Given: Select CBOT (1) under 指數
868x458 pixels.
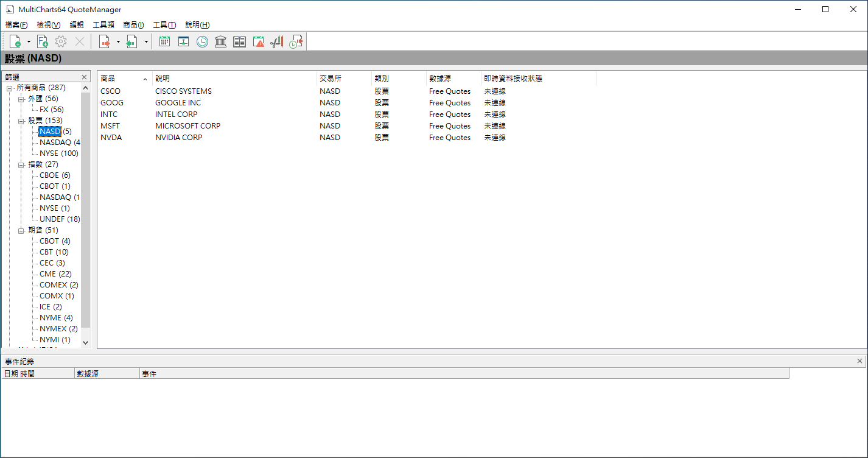Looking at the screenshot, I should click(55, 186).
